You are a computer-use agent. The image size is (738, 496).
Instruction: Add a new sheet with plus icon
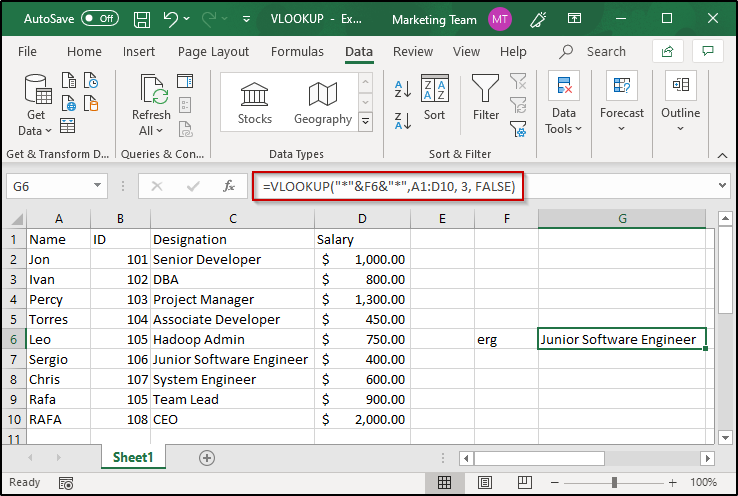[x=207, y=458]
